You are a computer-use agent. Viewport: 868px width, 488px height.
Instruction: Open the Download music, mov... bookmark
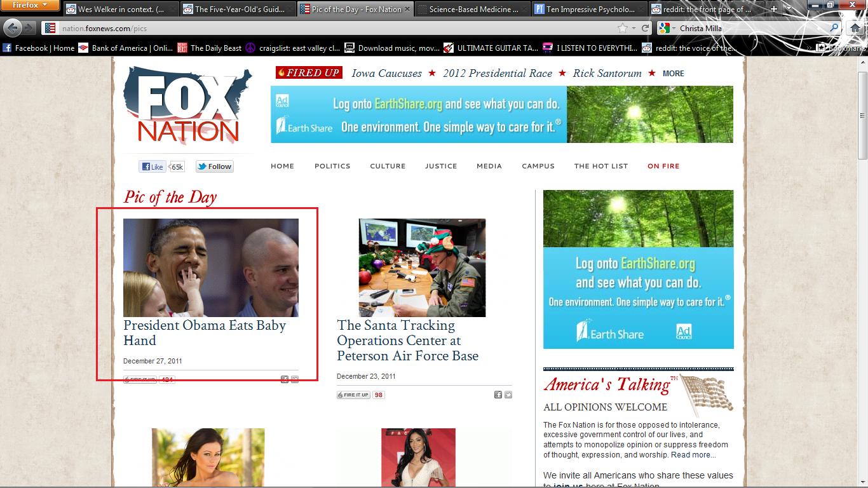click(391, 48)
